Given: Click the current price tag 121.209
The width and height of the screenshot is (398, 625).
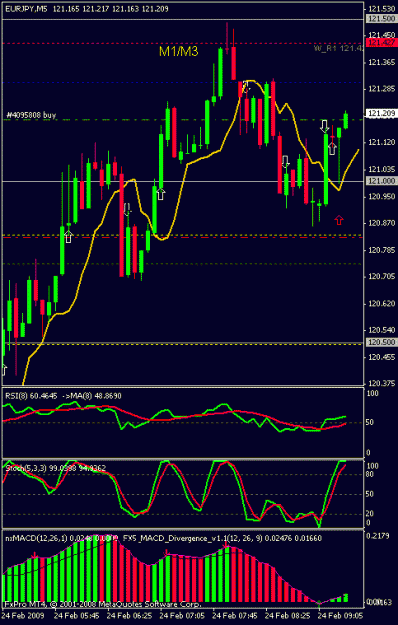Looking at the screenshot, I should [x=381, y=114].
